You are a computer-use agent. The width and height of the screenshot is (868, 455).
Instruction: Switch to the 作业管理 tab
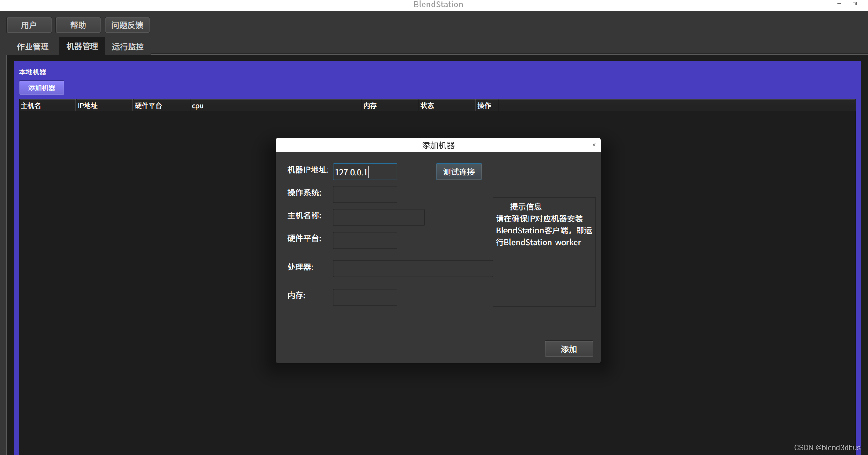pos(33,47)
